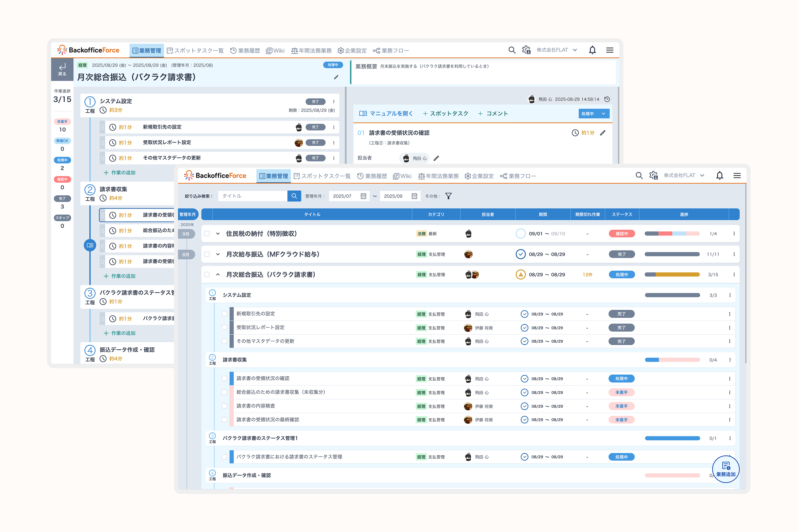Expand the 月次給与振込（MFクラウド給与）row
The image size is (798, 532).
218,254
